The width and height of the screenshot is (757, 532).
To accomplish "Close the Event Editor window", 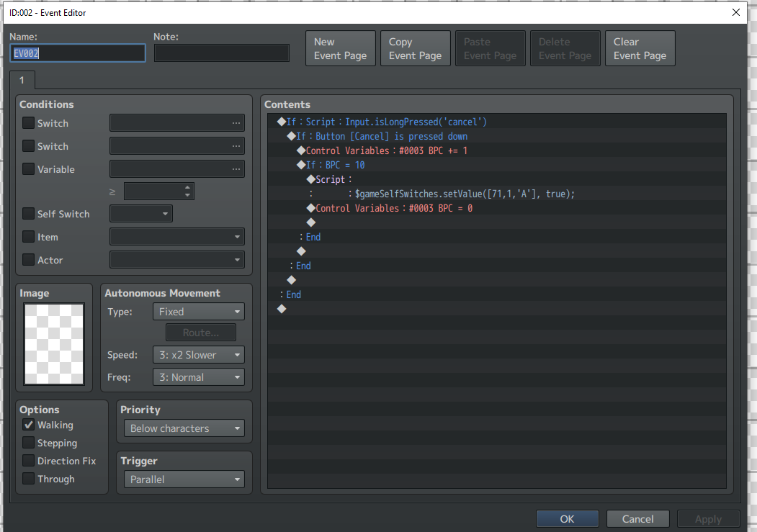I will (736, 12).
